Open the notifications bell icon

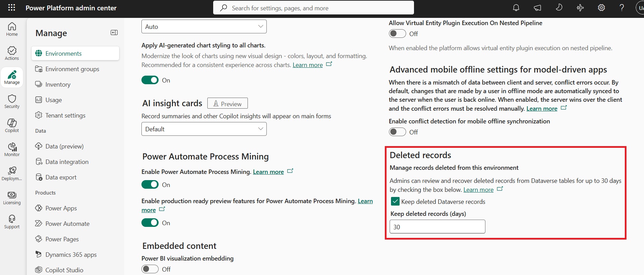point(516,8)
